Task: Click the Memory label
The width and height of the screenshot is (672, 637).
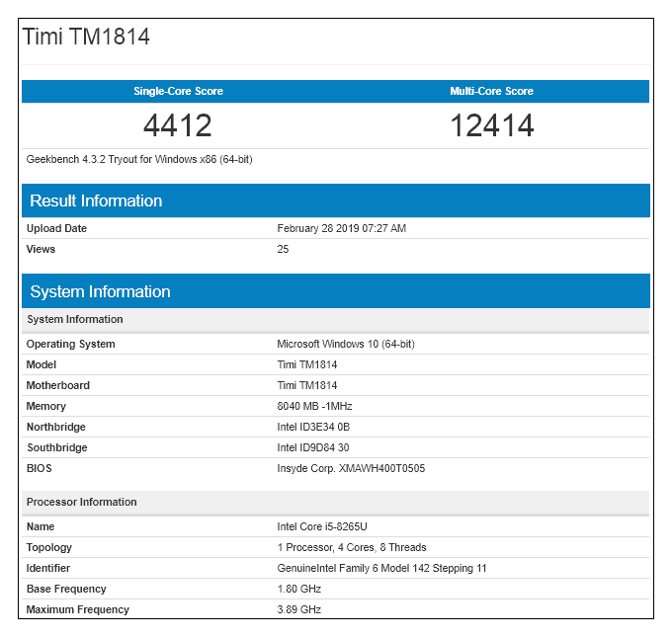Action: (45, 406)
